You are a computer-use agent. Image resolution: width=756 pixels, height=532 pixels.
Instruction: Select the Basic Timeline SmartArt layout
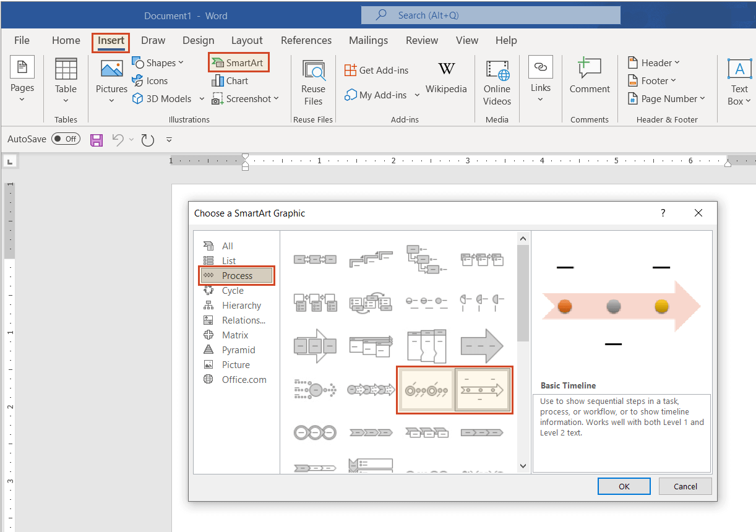pos(483,390)
